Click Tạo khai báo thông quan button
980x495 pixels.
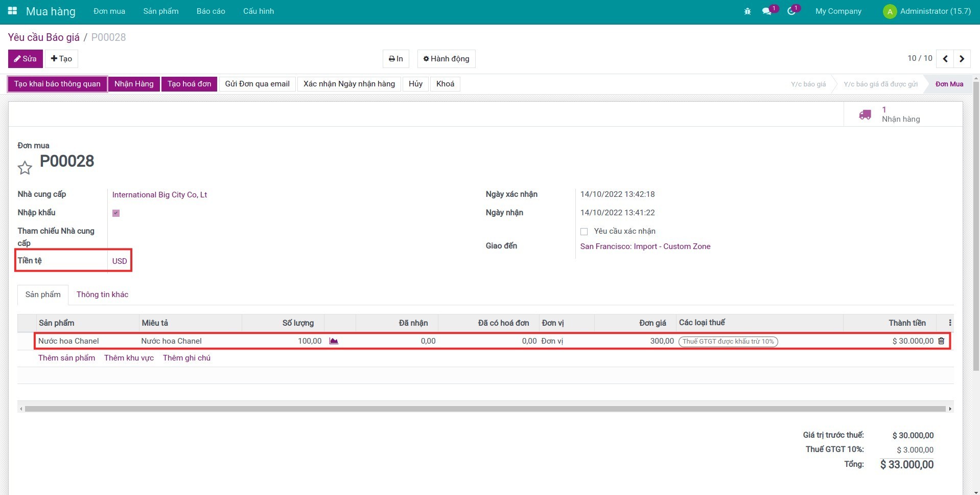coord(57,84)
